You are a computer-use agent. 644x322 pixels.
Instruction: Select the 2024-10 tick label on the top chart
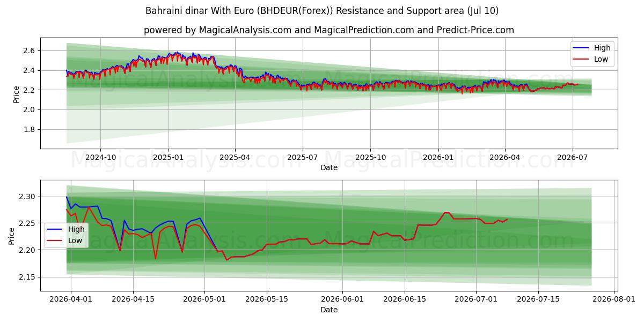[100, 157]
